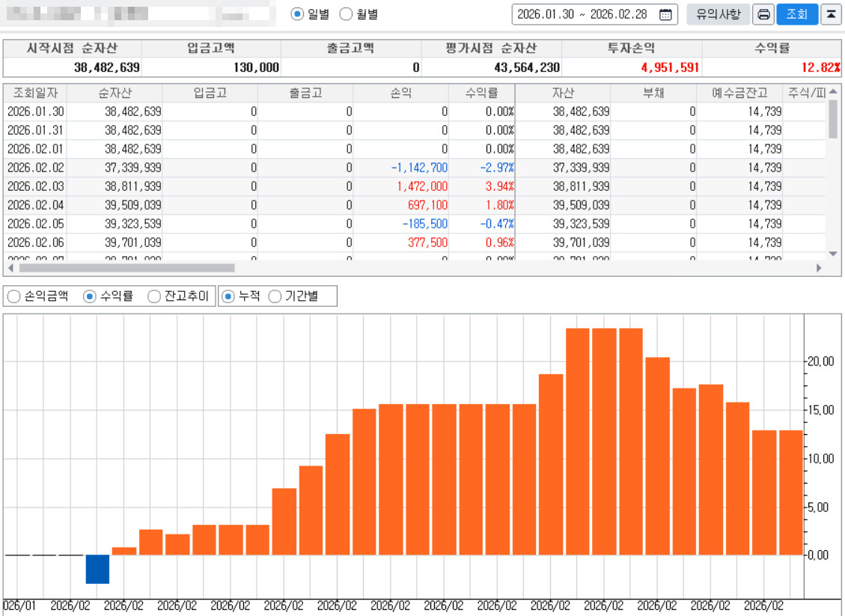Viewport: 845px width, 616px height.
Task: Select the 누적 radio button
Action: pos(228,296)
